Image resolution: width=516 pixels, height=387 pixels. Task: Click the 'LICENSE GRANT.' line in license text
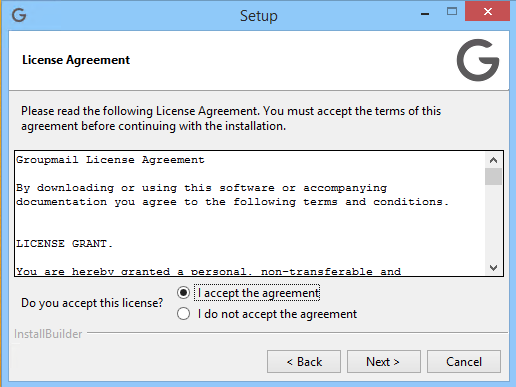[x=64, y=244]
